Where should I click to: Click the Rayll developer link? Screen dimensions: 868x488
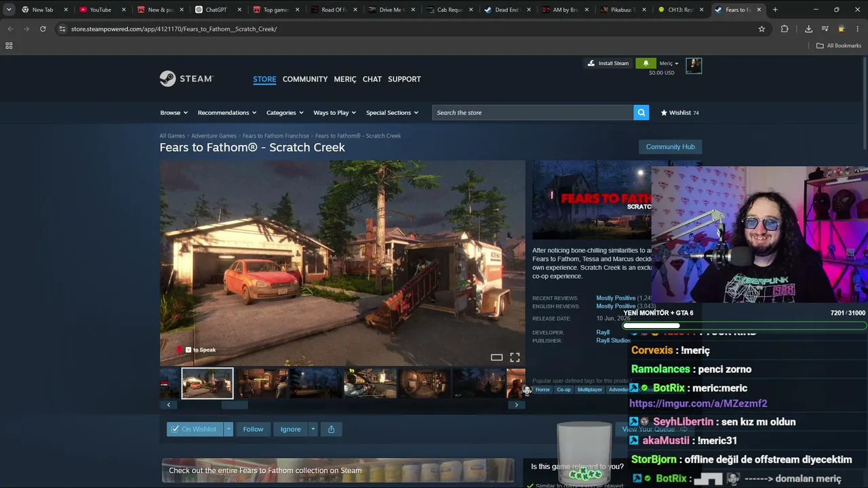(x=603, y=332)
